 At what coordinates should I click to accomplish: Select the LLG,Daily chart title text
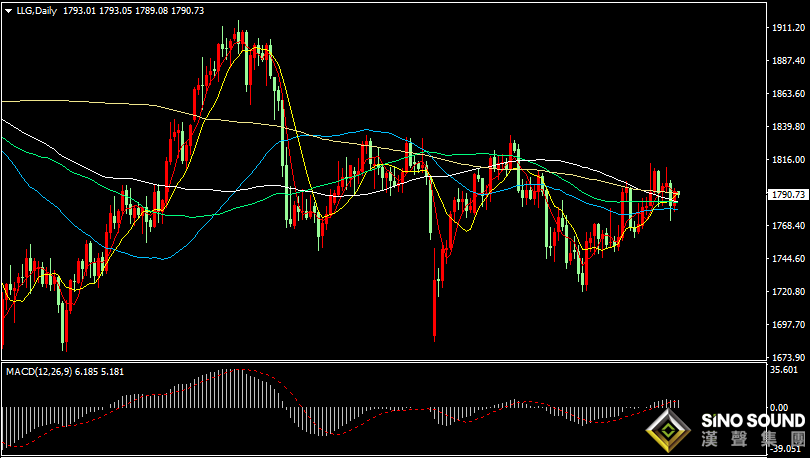click(x=37, y=10)
